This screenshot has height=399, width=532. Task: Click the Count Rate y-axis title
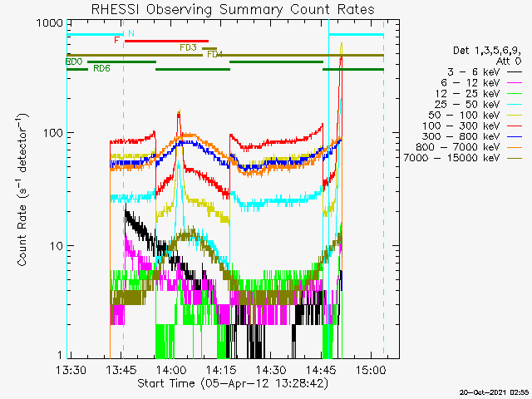coord(22,190)
